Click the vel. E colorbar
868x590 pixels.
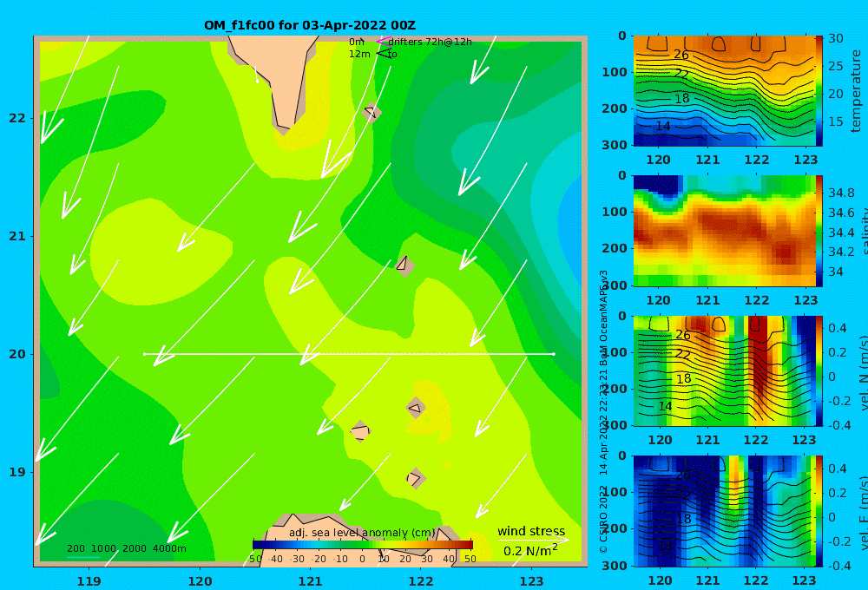pos(819,511)
